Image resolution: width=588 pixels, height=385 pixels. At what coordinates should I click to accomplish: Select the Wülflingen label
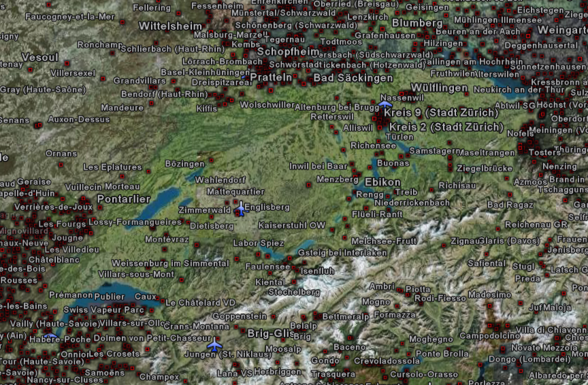click(439, 88)
